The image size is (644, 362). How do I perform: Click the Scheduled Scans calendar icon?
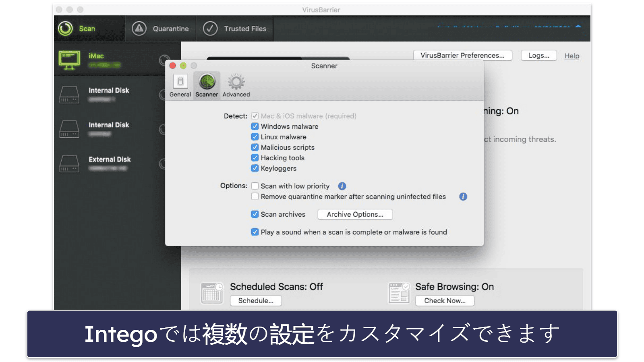click(x=212, y=293)
